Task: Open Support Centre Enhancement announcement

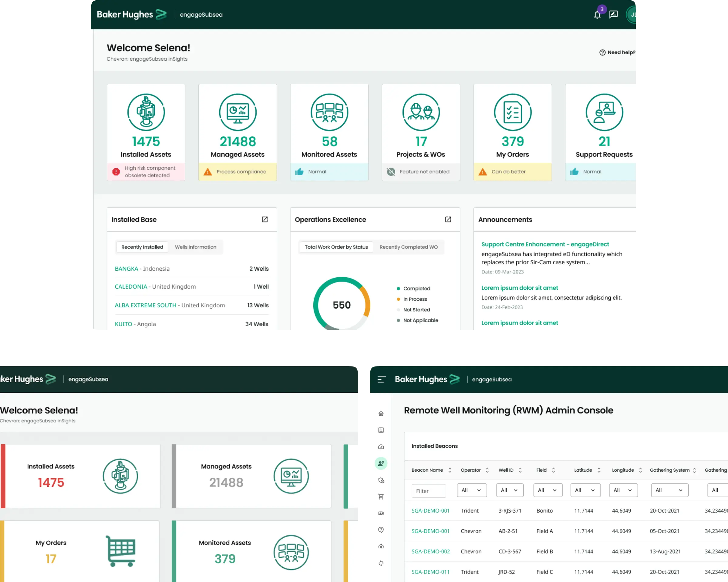Action: (x=545, y=244)
